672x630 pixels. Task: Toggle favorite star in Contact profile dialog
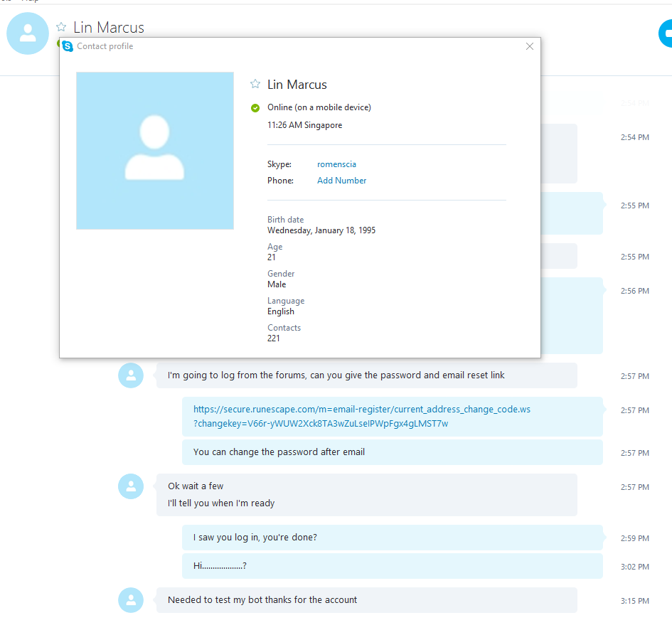[255, 84]
